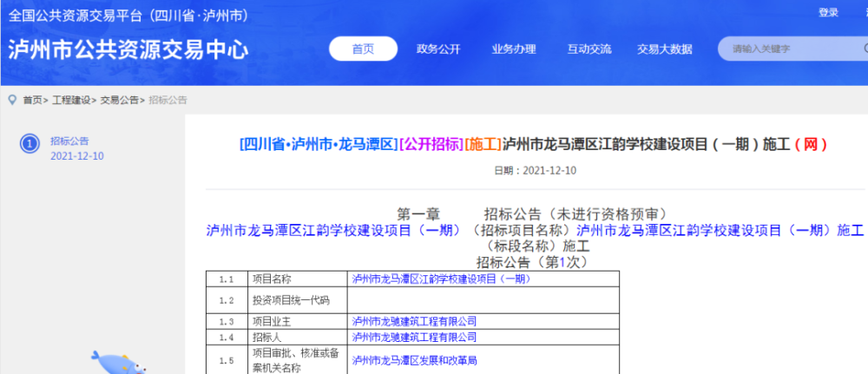The image size is (868, 374).
Task: Open the 泸州市龙马潭区发展和改革局 link
Action: tap(414, 359)
